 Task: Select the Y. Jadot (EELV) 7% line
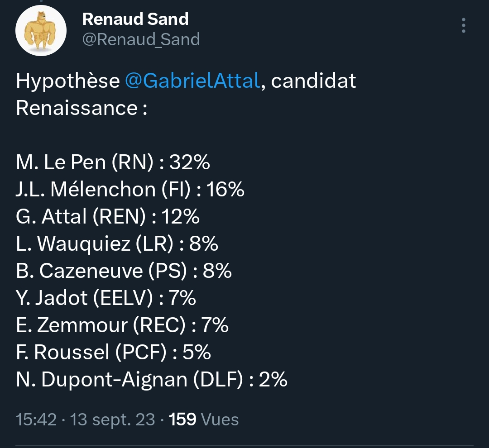106,298
